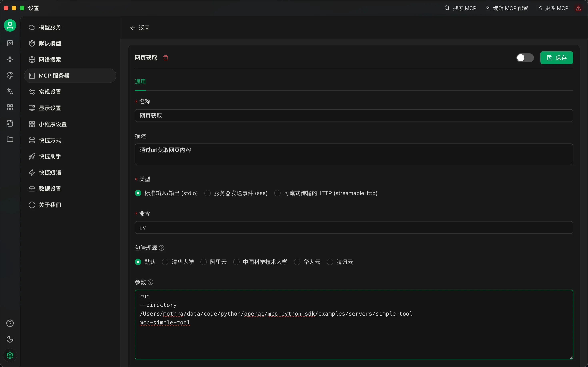The height and width of the screenshot is (367, 588).
Task: Open the translation icon in sidebar
Action: click(x=10, y=92)
